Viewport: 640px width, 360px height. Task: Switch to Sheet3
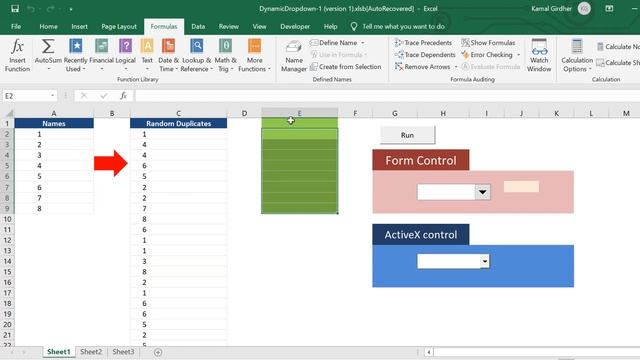[123, 352]
